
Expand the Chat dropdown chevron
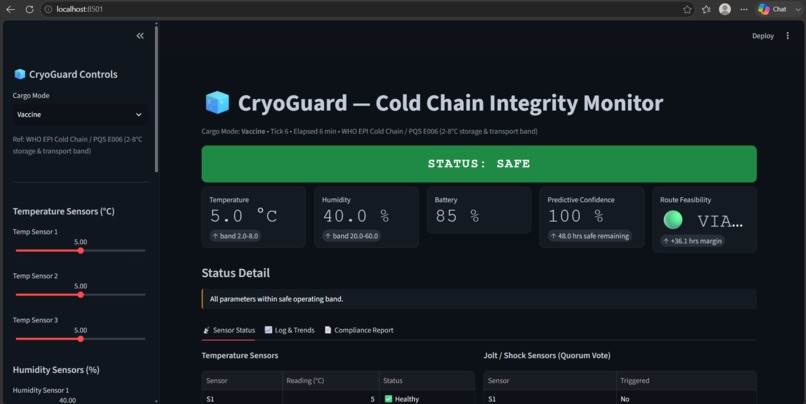[798, 9]
